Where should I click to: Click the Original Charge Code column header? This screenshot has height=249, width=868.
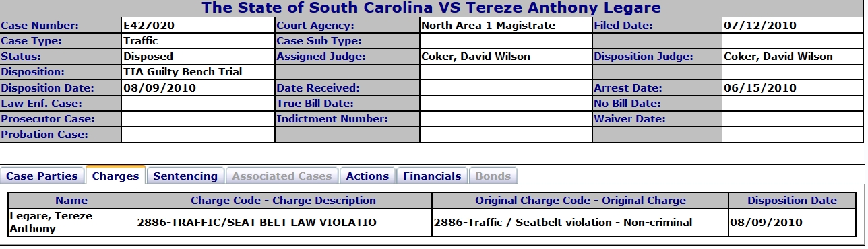coord(580,200)
